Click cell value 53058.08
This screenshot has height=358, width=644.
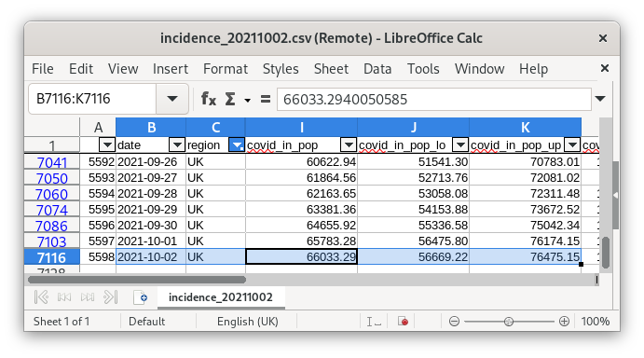coord(413,193)
